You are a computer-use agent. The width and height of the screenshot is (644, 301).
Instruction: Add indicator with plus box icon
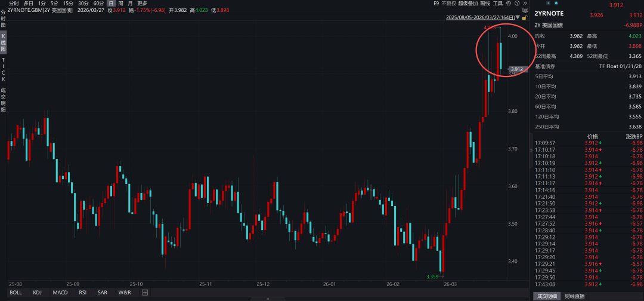pyautogui.click(x=144, y=293)
